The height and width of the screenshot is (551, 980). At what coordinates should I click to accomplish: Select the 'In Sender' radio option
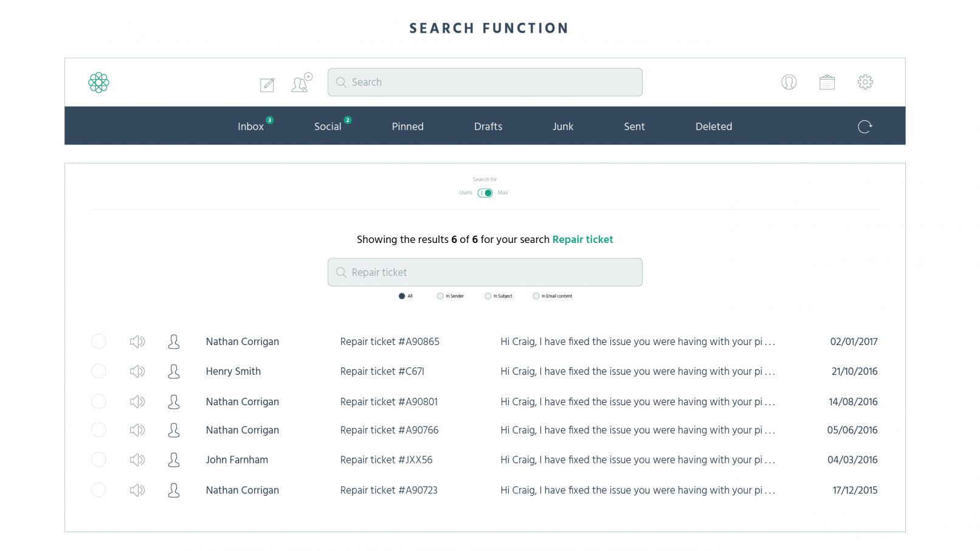(x=440, y=296)
